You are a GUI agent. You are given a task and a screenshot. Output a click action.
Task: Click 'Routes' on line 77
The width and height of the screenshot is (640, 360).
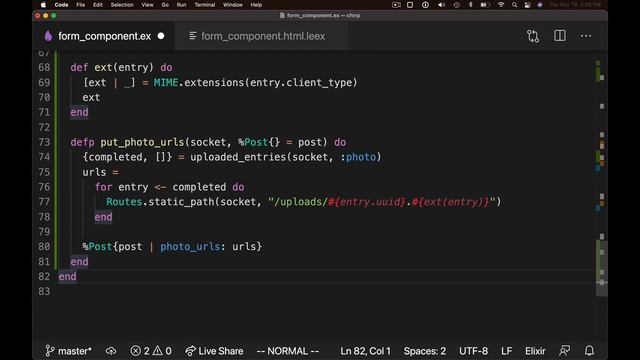[124, 202]
